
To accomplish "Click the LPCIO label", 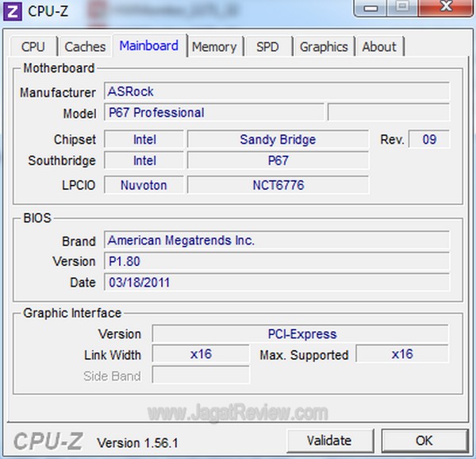I will [79, 185].
